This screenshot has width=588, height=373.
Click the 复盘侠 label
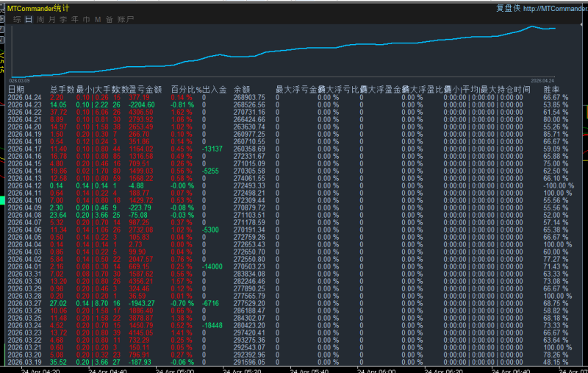click(x=509, y=8)
